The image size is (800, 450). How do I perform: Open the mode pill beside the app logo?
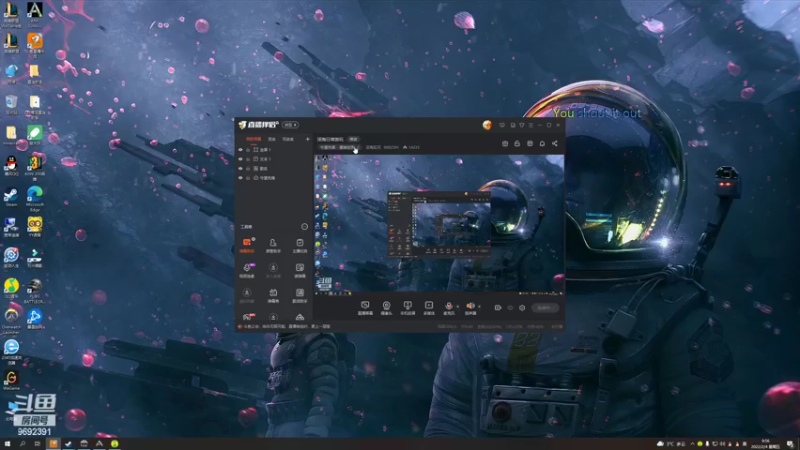290,125
